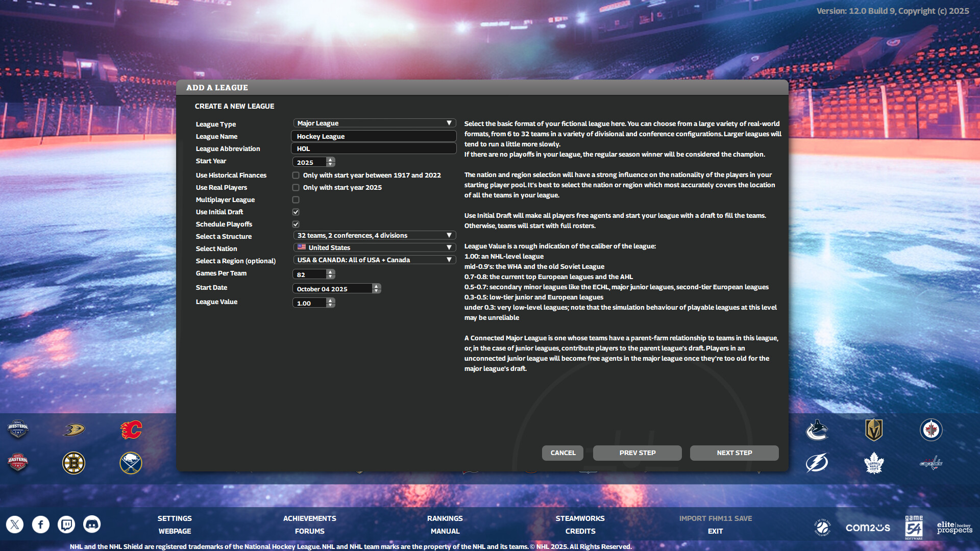Increase the League Value with the stepper

[x=331, y=300]
